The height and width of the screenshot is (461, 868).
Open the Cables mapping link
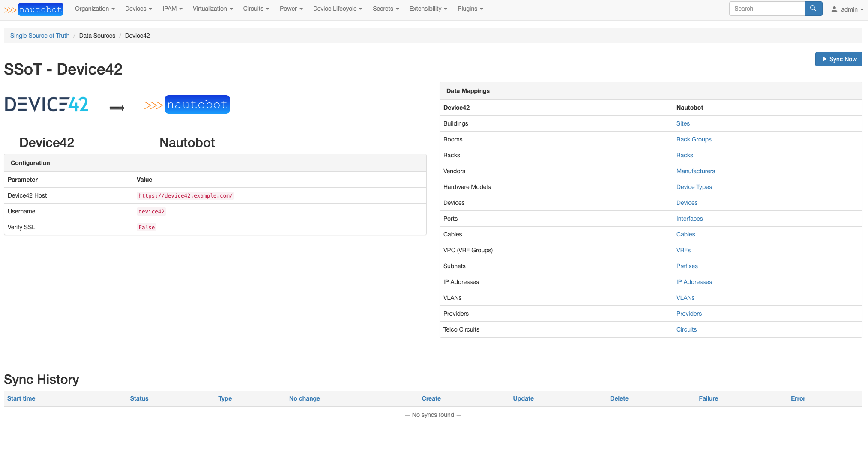[685, 234]
